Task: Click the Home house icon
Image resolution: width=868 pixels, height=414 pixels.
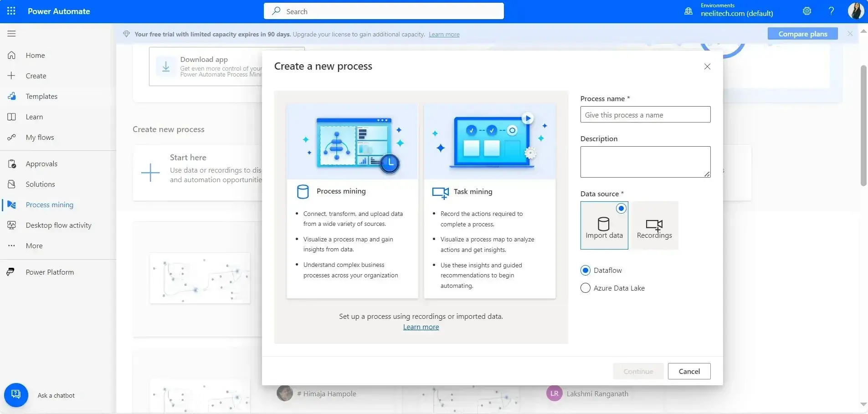Action: [12, 55]
